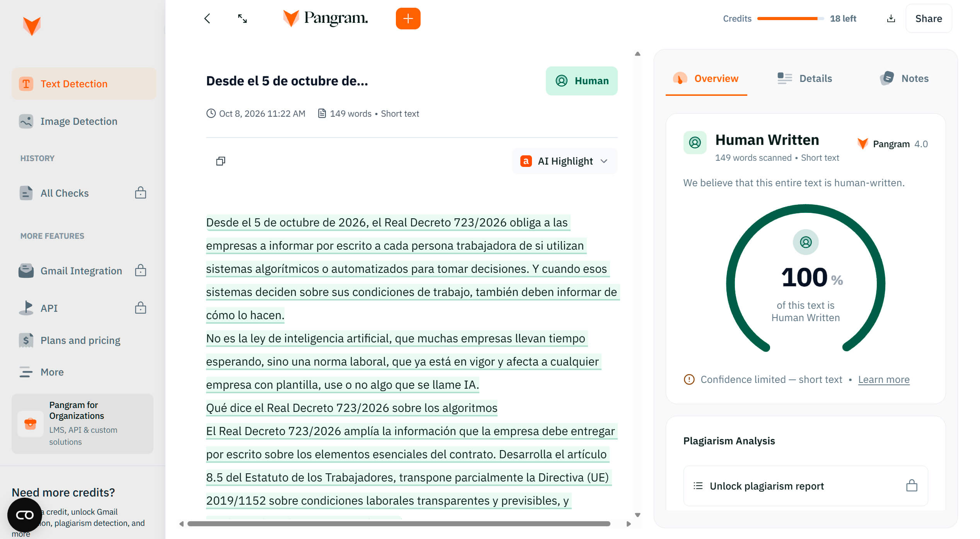Click Unlock plagiarism report
Screen dimensions: 980x539
[x=805, y=486]
